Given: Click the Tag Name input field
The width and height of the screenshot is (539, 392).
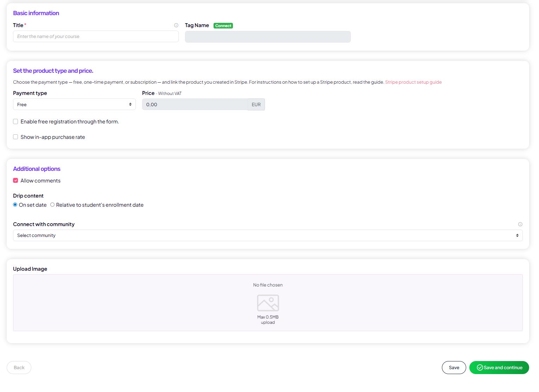Looking at the screenshot, I should [x=267, y=37].
